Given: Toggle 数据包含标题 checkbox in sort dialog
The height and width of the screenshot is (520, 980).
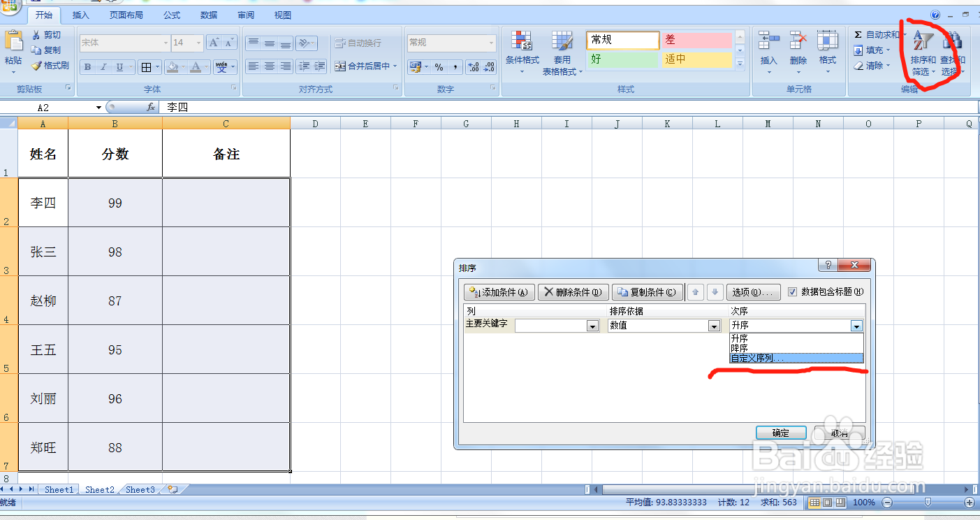Looking at the screenshot, I should click(792, 292).
